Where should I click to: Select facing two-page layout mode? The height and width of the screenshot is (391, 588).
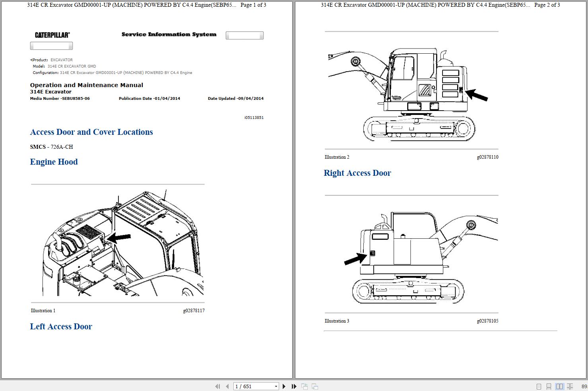pos(560,386)
